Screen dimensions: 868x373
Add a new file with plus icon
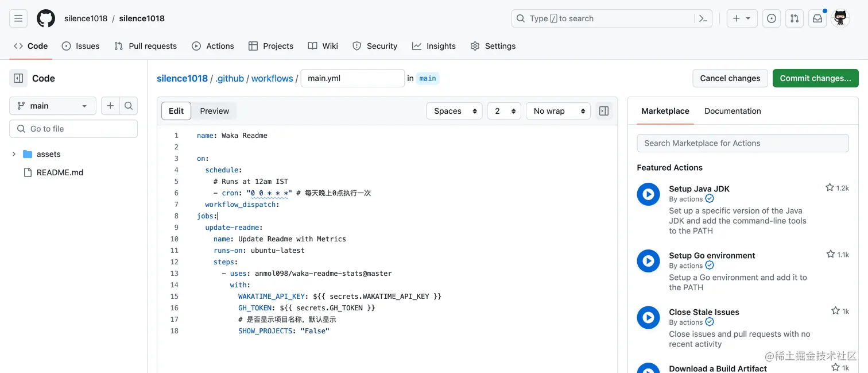coord(110,106)
